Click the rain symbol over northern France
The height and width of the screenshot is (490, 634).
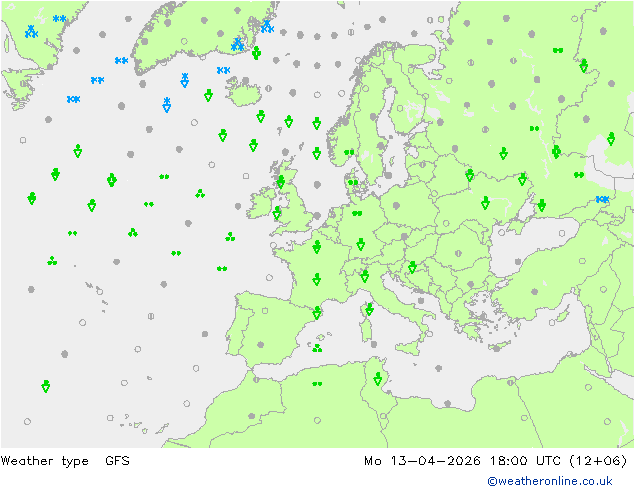(317, 247)
